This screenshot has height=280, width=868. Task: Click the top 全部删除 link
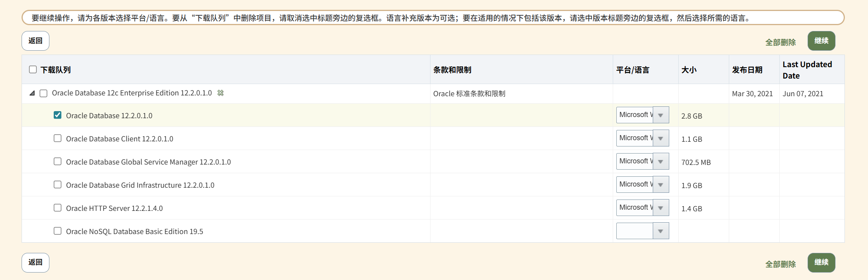tap(781, 42)
